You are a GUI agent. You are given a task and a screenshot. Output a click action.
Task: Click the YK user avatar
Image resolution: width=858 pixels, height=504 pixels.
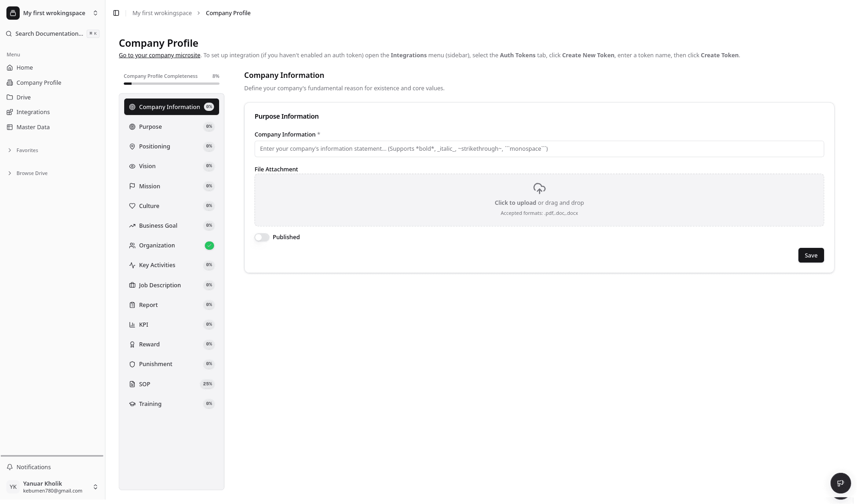13,487
